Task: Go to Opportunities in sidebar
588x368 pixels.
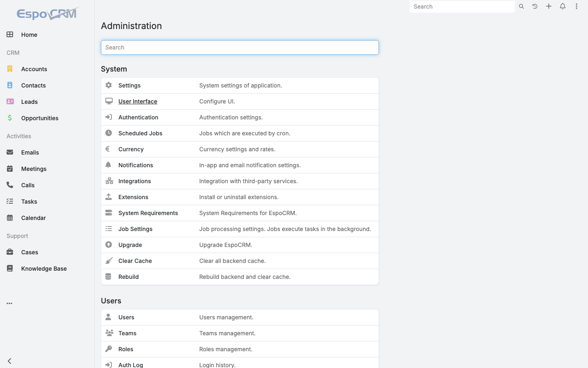Action: 47,118
